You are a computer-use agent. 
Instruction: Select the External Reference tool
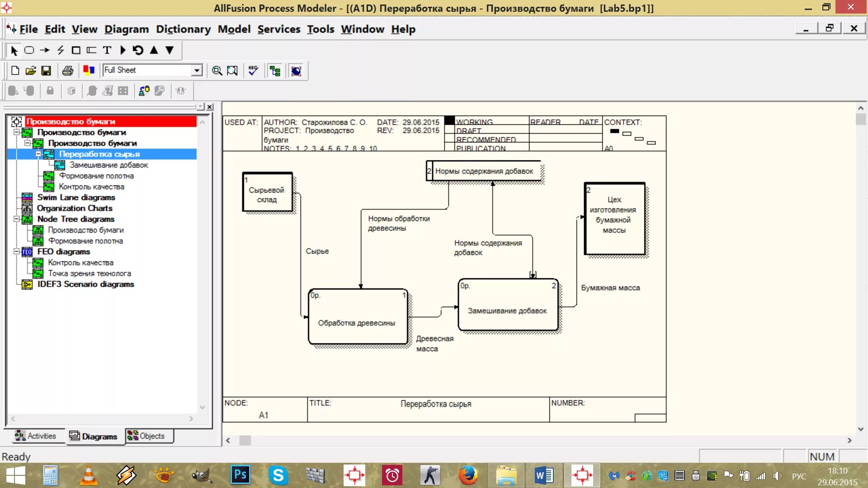[76, 50]
